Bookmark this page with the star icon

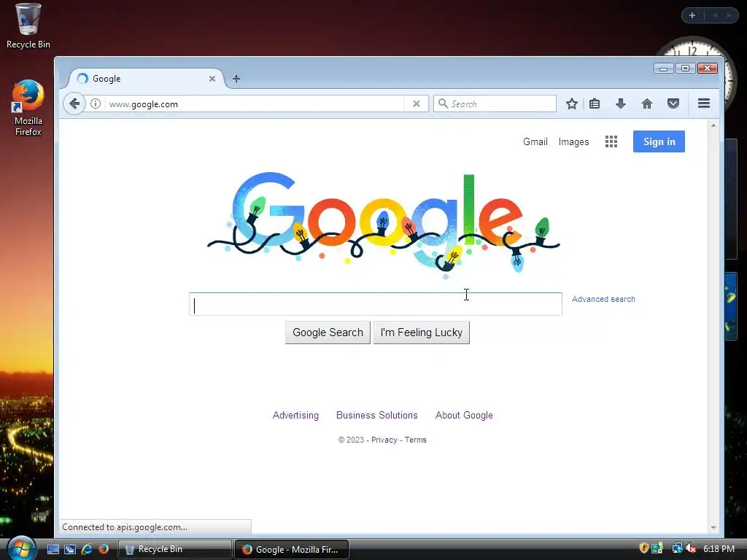(572, 104)
